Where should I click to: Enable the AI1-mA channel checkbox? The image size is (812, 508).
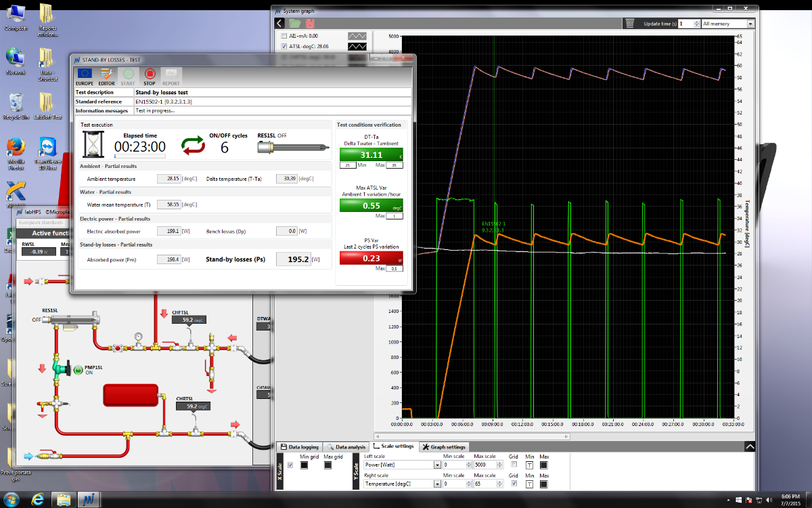pyautogui.click(x=284, y=35)
